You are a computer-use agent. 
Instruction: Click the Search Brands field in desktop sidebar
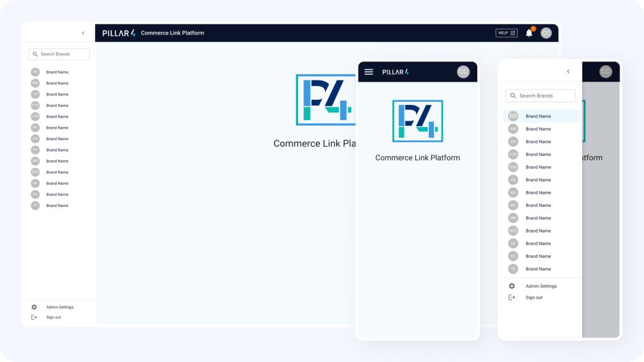tap(59, 54)
